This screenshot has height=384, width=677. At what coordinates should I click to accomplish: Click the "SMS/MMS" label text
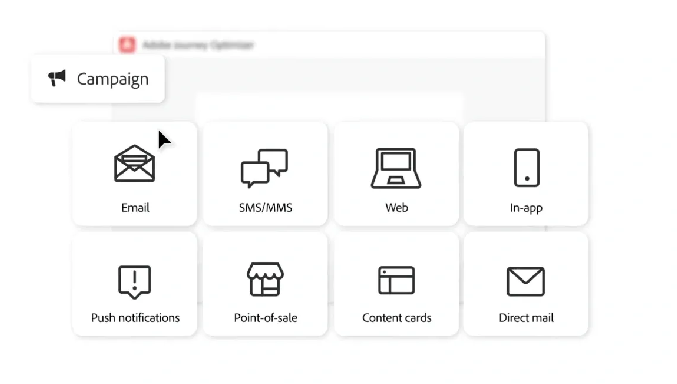266,208
